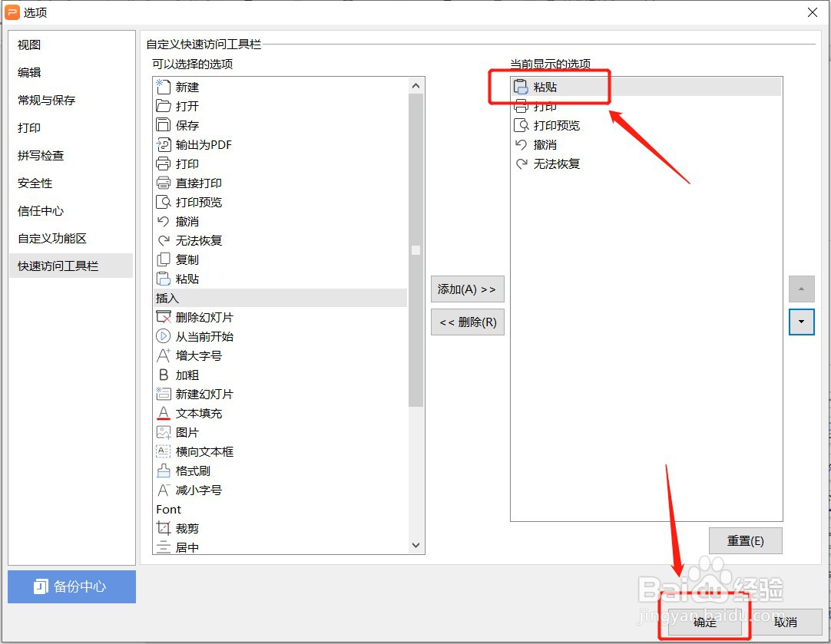This screenshot has width=831, height=644.
Task: Open 常规与保存 category
Action: (71, 100)
